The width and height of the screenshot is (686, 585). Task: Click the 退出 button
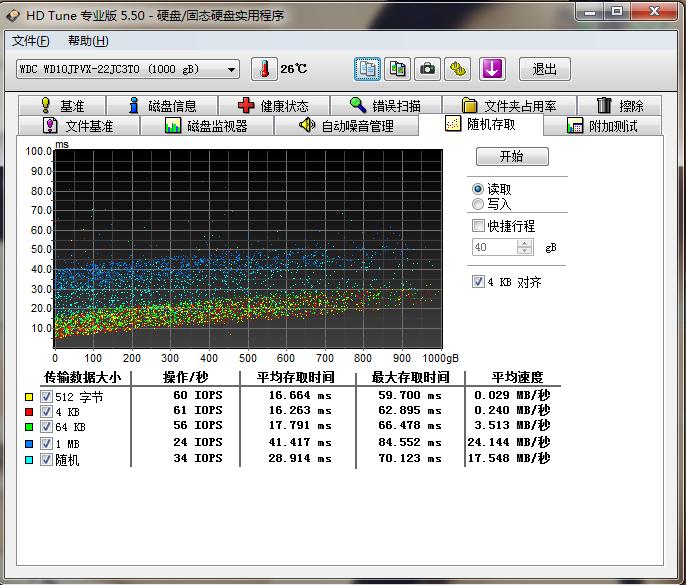pos(545,69)
